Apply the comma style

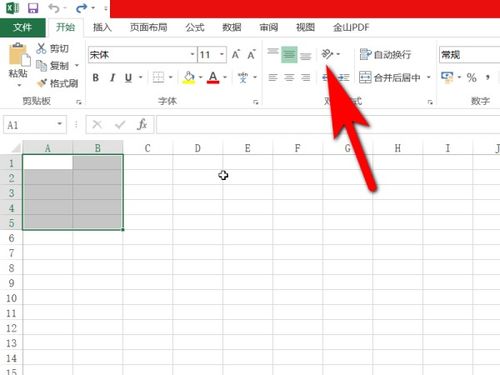(488, 78)
